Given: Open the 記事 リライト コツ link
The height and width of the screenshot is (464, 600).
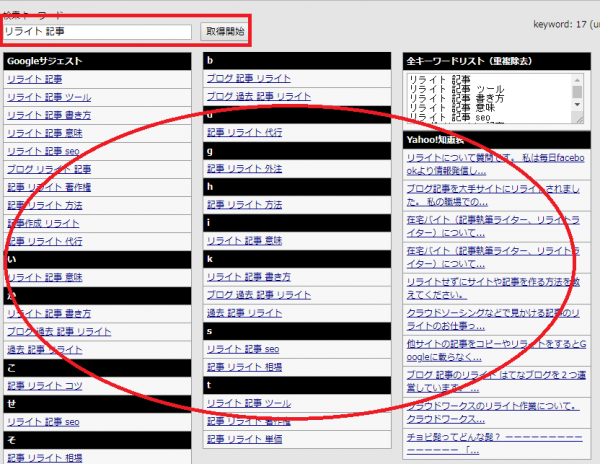Looking at the screenshot, I should click(45, 385).
